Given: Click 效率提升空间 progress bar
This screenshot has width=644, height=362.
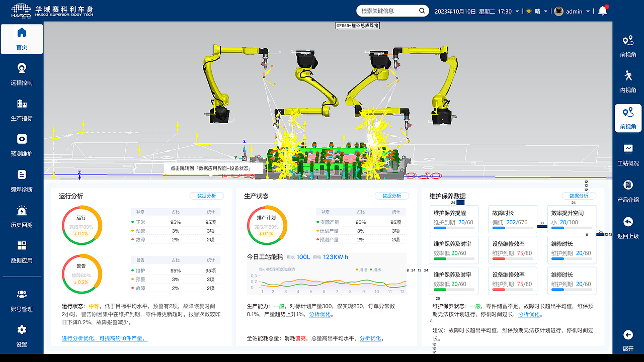Looking at the screenshot, I should (x=572, y=228).
